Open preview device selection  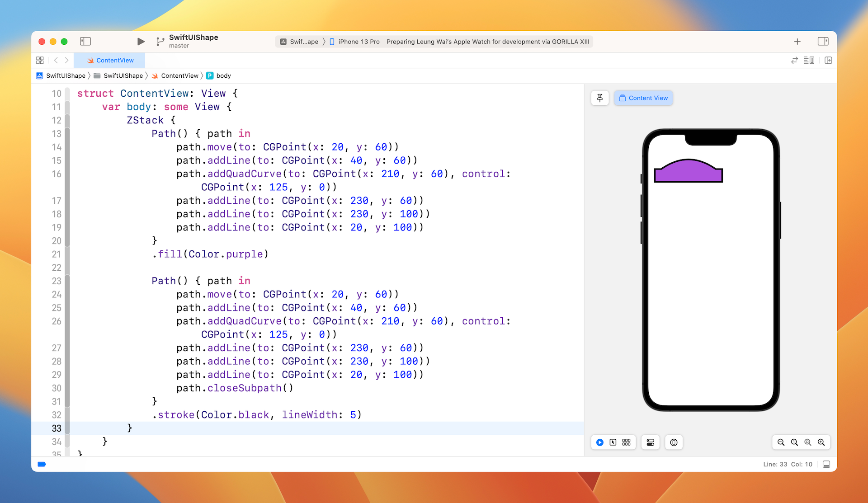pyautogui.click(x=674, y=442)
